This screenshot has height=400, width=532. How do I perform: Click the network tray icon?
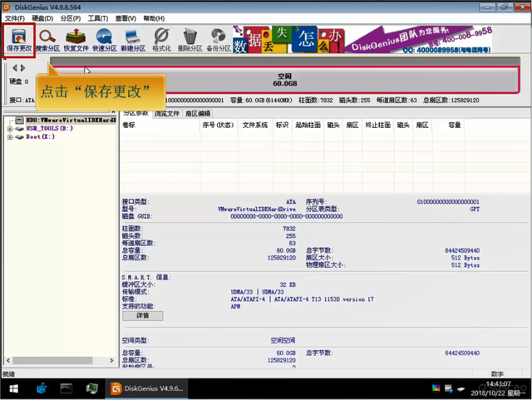(448, 388)
